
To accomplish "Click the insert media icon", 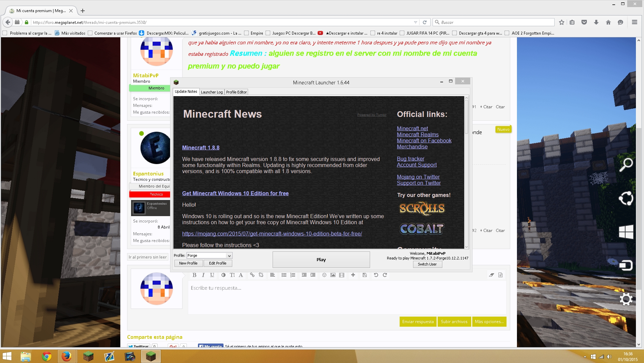I will coord(342,275).
